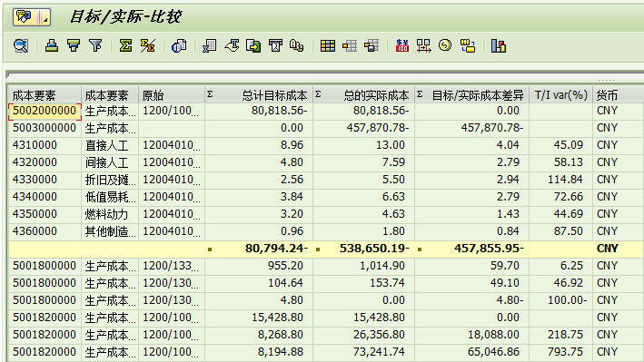Click the origin cell 1200/133..

pos(172,266)
